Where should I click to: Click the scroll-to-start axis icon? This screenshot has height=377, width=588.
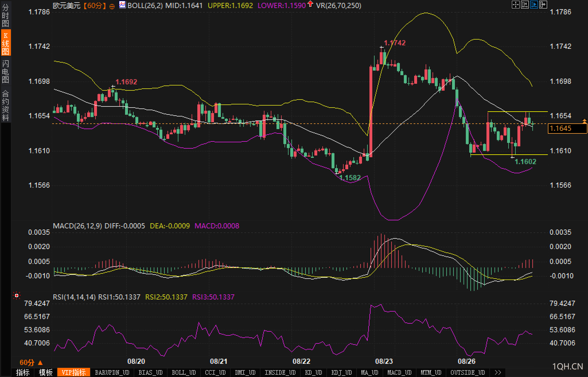[525, 5]
